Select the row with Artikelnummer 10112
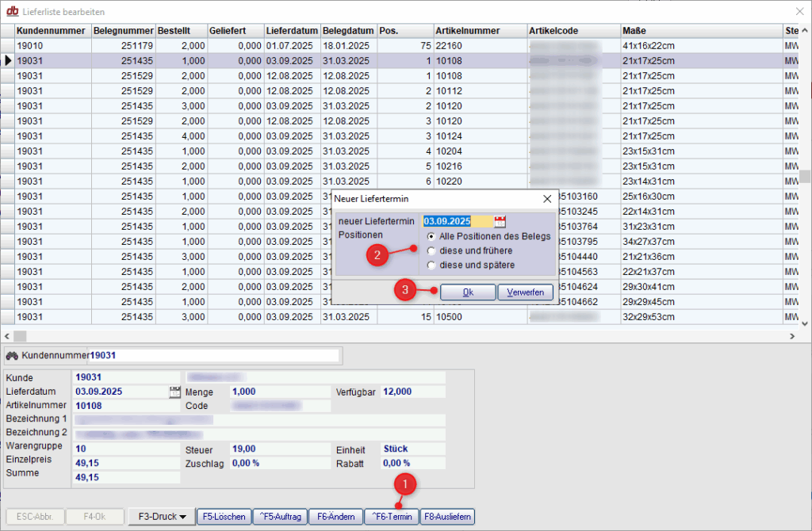Image resolution: width=812 pixels, height=531 pixels. pyautogui.click(x=399, y=90)
